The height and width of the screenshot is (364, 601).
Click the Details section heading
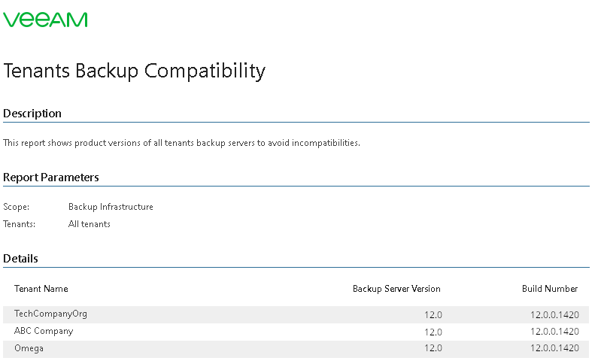20,259
